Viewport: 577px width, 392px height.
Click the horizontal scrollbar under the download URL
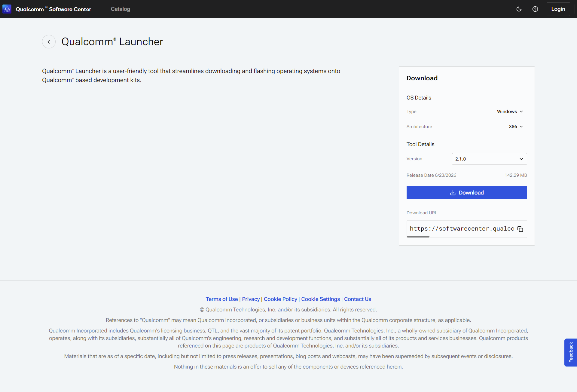coord(418,237)
